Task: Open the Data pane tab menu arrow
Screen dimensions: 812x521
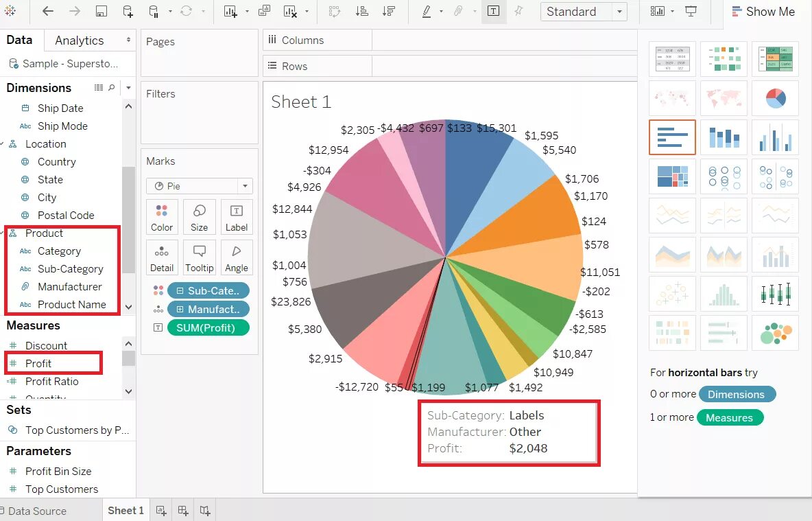Action: click(128, 40)
